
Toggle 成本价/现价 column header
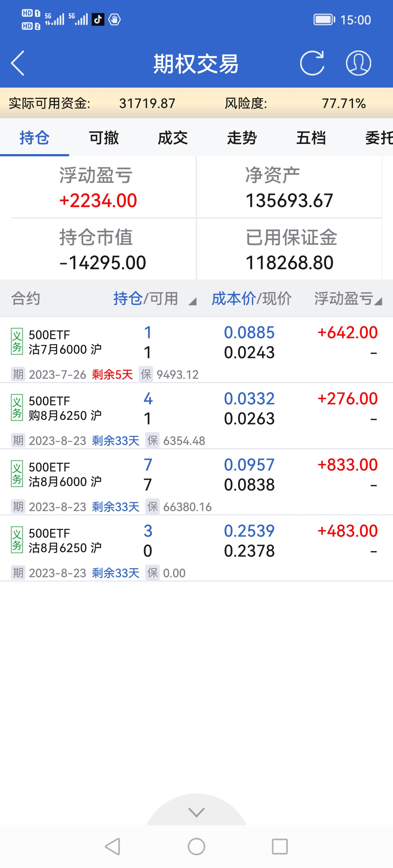tap(251, 299)
